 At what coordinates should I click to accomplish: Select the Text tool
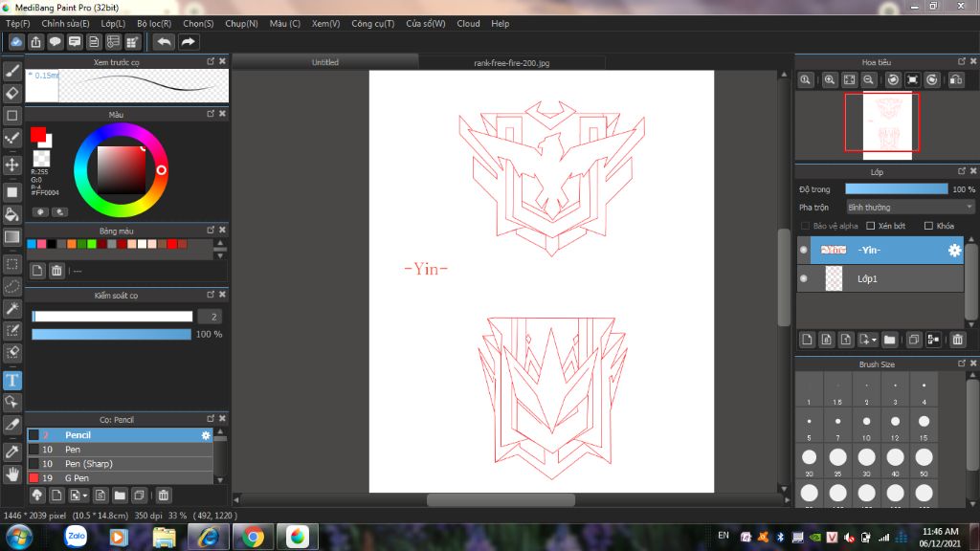click(x=11, y=381)
